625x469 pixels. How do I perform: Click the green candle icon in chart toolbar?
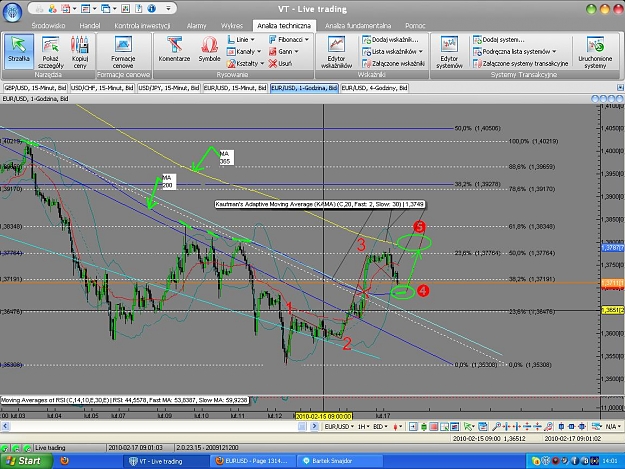click(x=423, y=426)
